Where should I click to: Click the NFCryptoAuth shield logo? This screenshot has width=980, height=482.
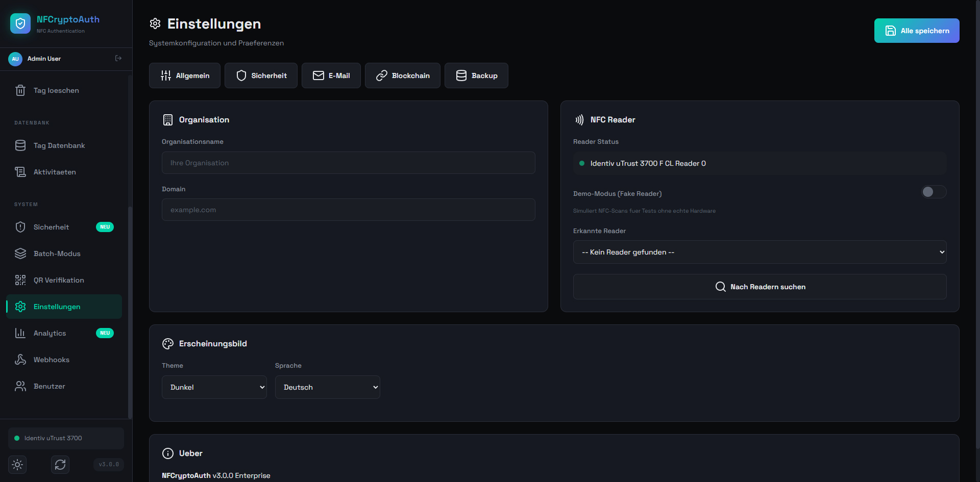coord(20,23)
